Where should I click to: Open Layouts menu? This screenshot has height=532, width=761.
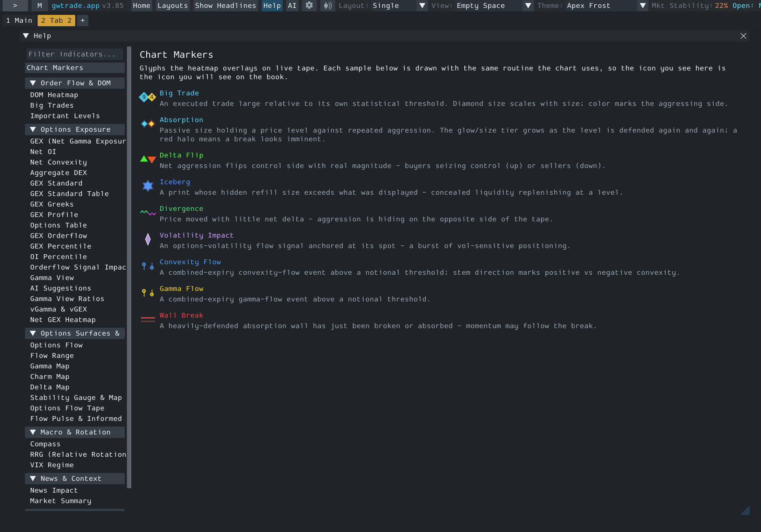[x=173, y=6]
